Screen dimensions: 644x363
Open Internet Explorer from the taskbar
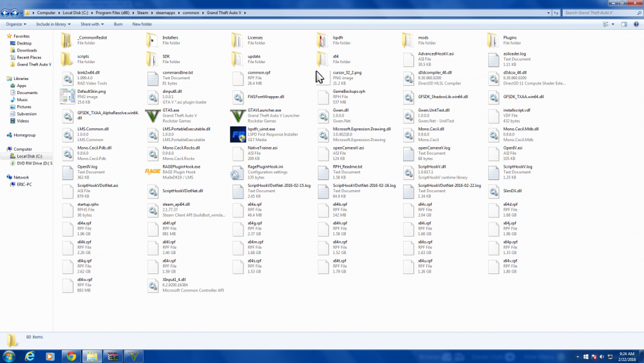30,356
